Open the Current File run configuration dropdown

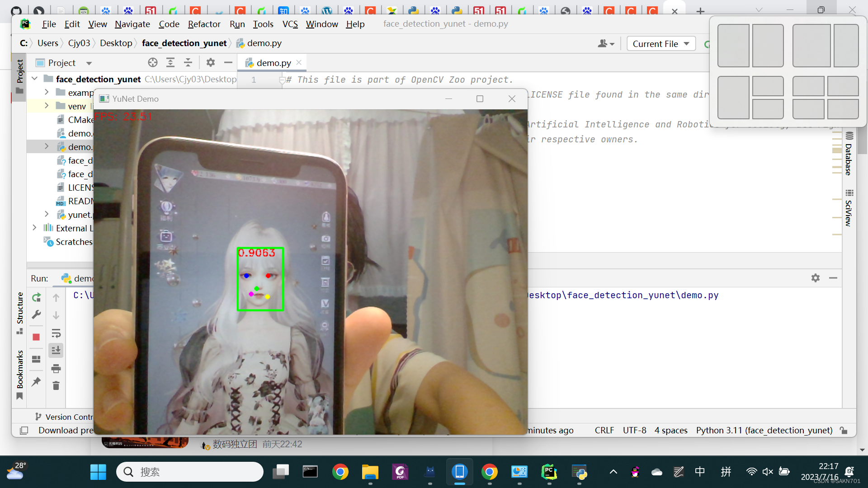click(661, 44)
